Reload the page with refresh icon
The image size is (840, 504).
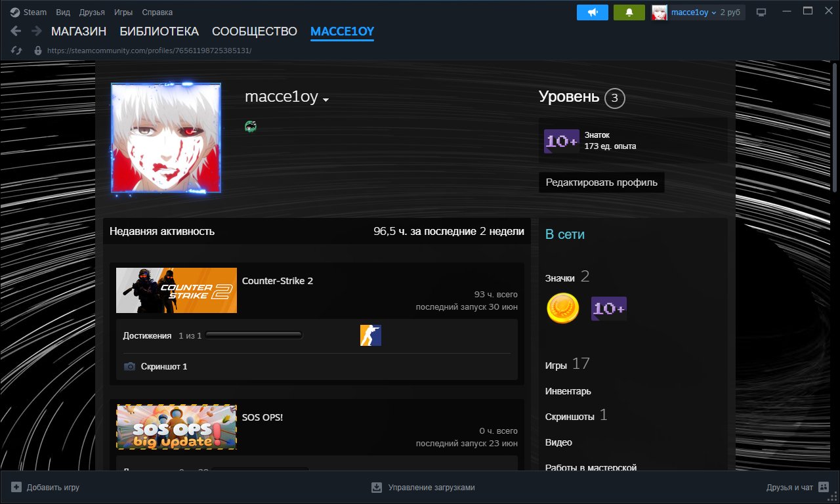click(x=16, y=51)
